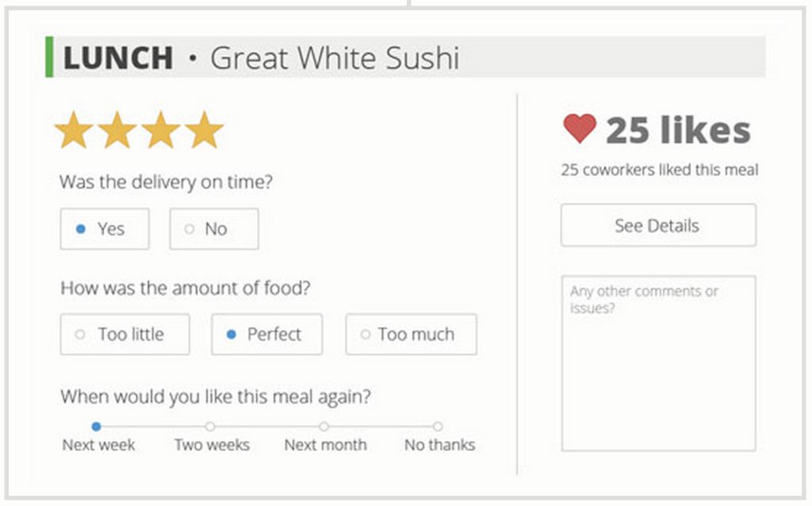Choose Too little for food amount

pos(124,335)
